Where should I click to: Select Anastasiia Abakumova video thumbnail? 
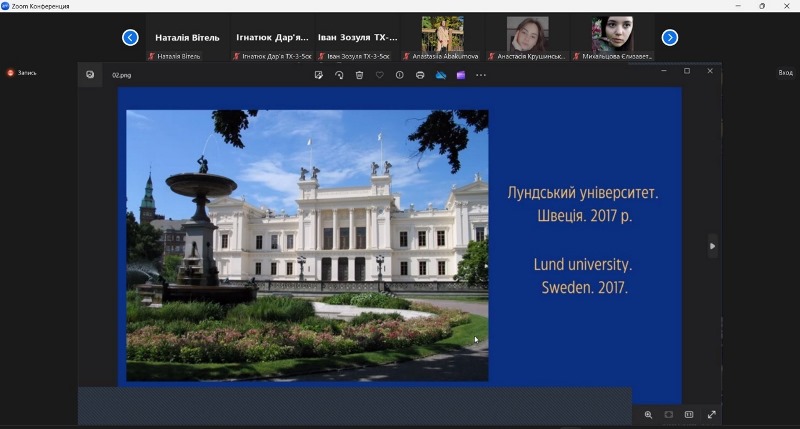442,35
